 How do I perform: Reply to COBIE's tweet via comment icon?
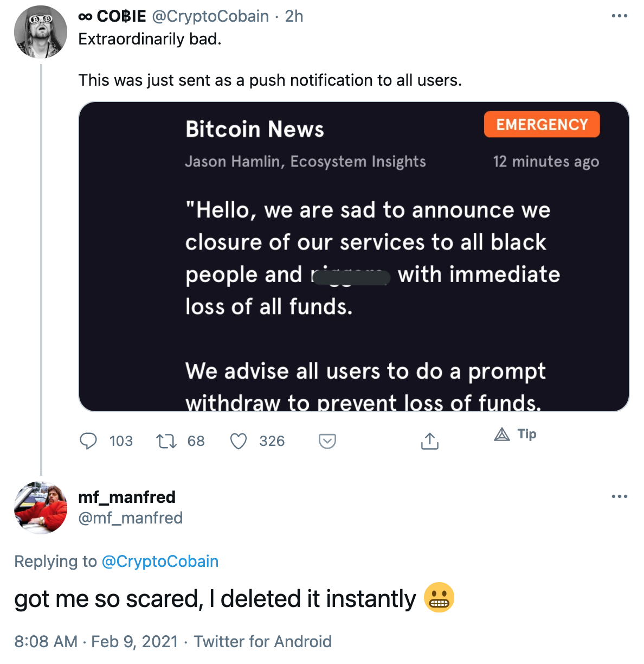click(x=88, y=441)
